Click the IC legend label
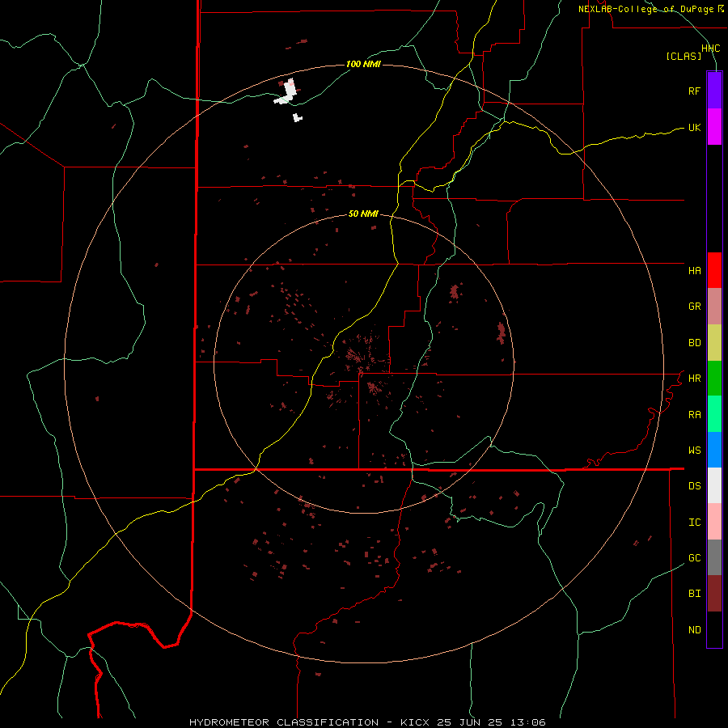Image resolution: width=728 pixels, height=728 pixels. [694, 523]
